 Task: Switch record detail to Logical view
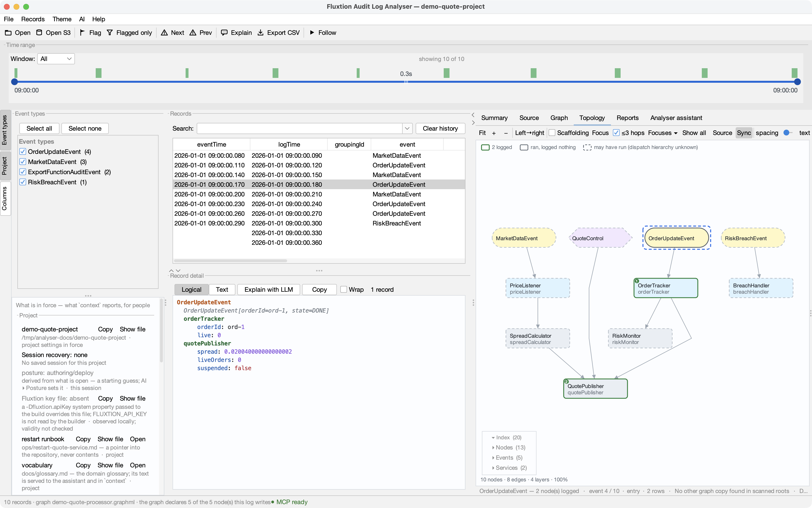coord(191,290)
